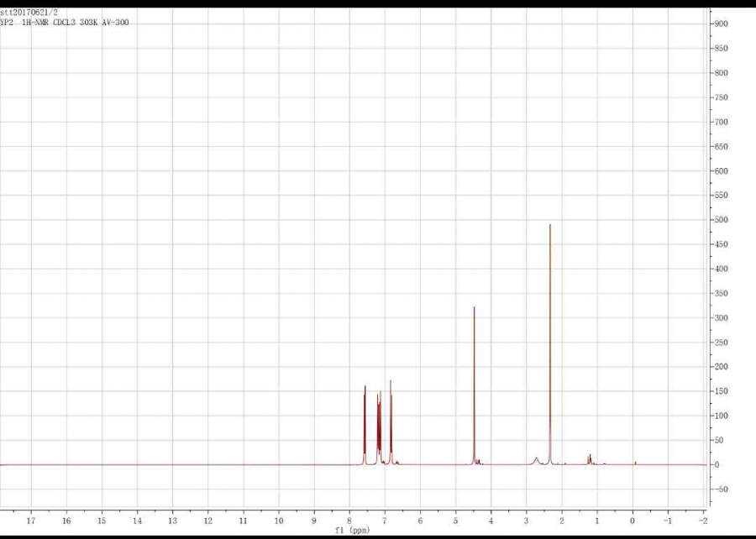Click the 550 intensity axis label
Screen dimensions: 756x539
point(722,195)
